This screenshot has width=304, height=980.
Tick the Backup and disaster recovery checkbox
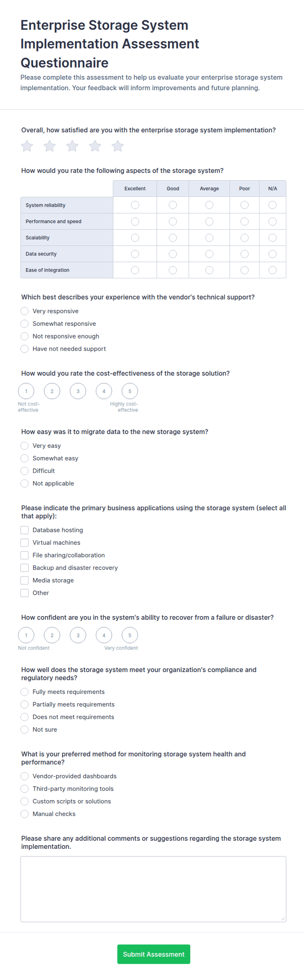(x=24, y=568)
